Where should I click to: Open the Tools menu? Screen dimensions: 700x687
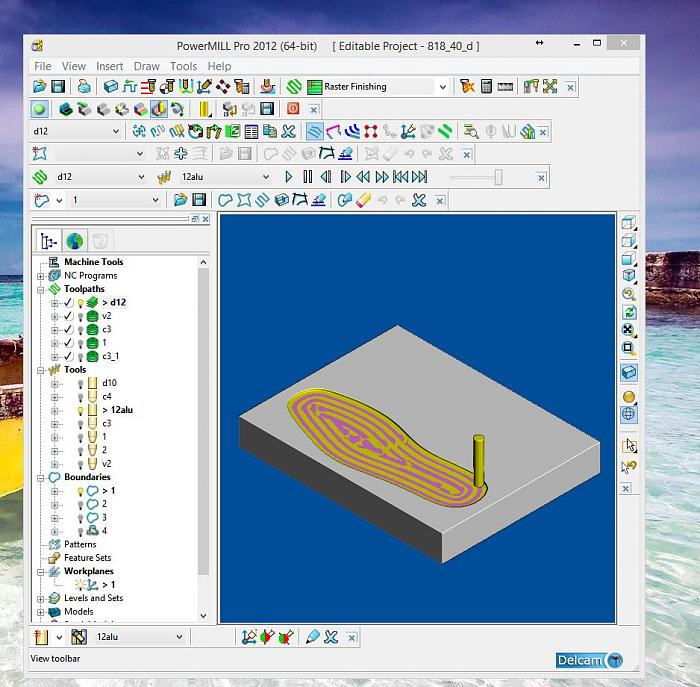click(x=183, y=67)
